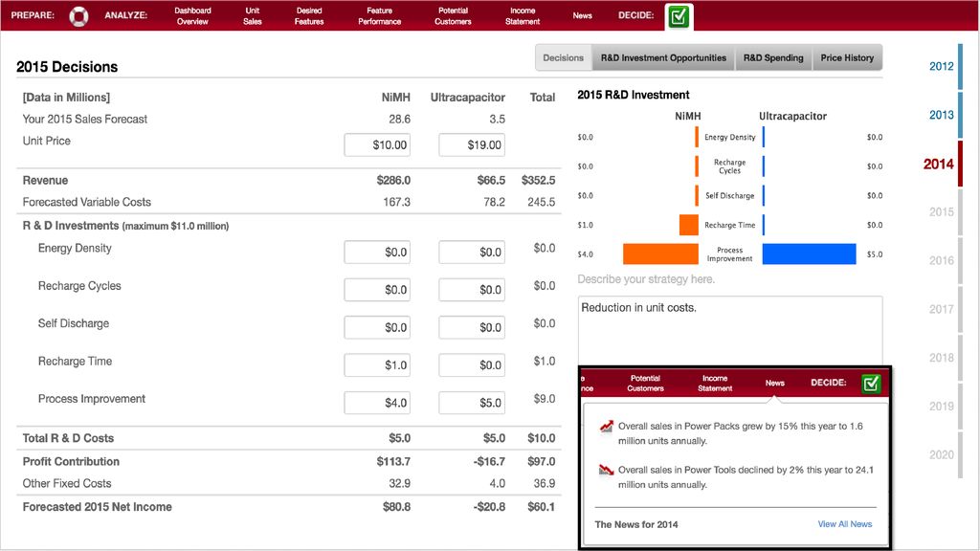Select year 2013 in timeline
Viewport: 980px width, 551px height.
(x=942, y=115)
